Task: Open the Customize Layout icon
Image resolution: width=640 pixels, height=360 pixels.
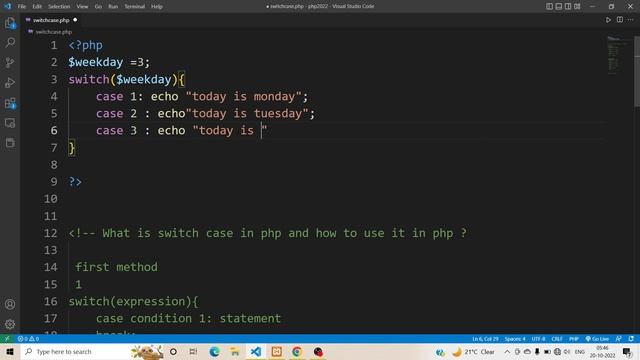Action: pos(577,6)
